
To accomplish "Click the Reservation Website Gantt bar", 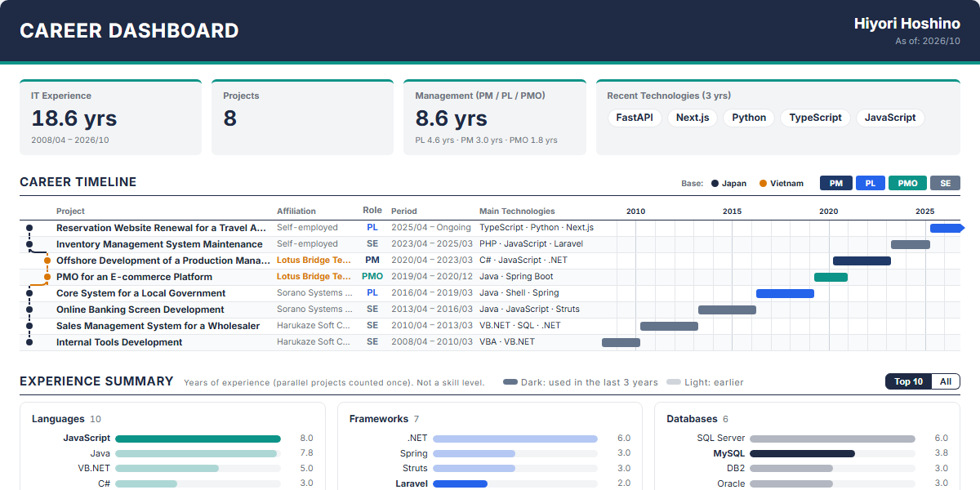I will [x=947, y=228].
